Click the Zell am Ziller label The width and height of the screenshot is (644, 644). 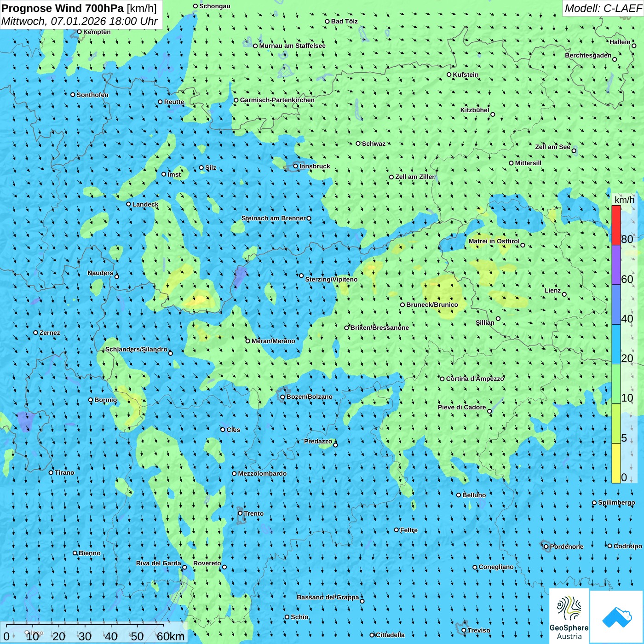coord(415,177)
